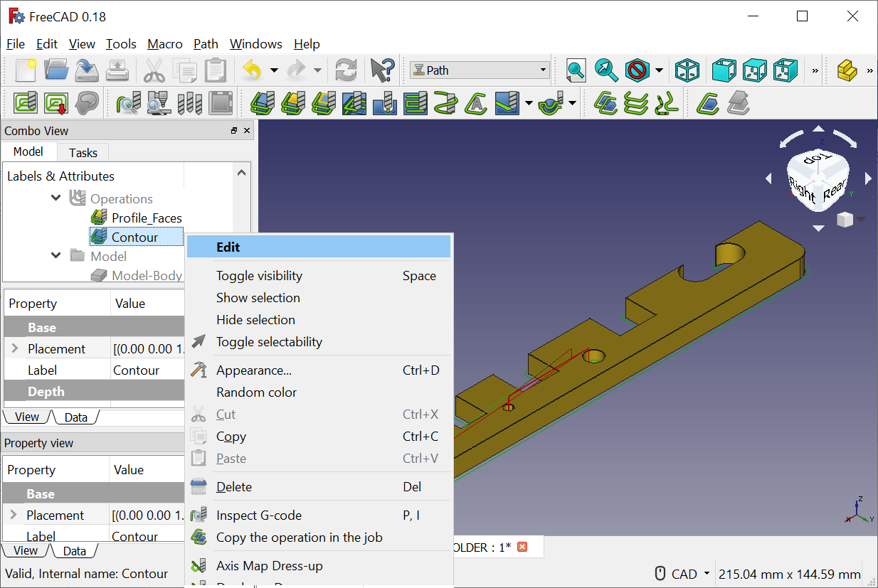Switch to the Tasks tab
This screenshot has height=588, width=878.
point(83,152)
